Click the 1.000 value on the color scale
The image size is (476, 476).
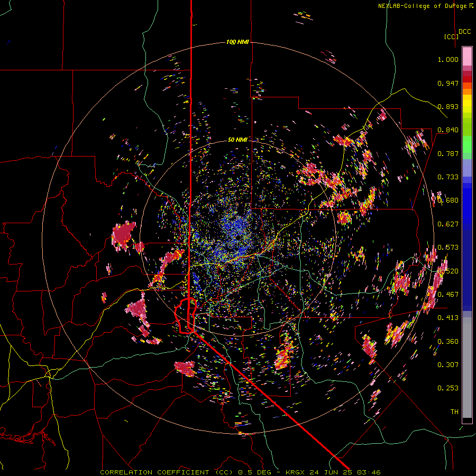pyautogui.click(x=448, y=59)
